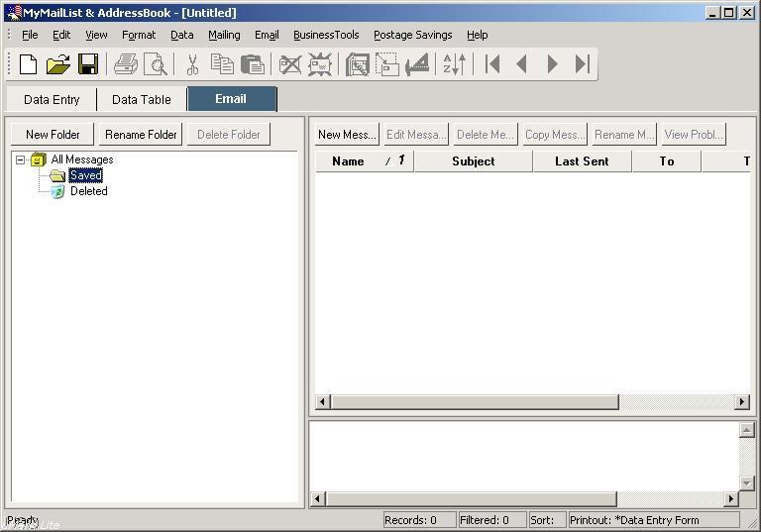Go to previous record arrow
Screen dimensions: 761x532
click(x=522, y=64)
